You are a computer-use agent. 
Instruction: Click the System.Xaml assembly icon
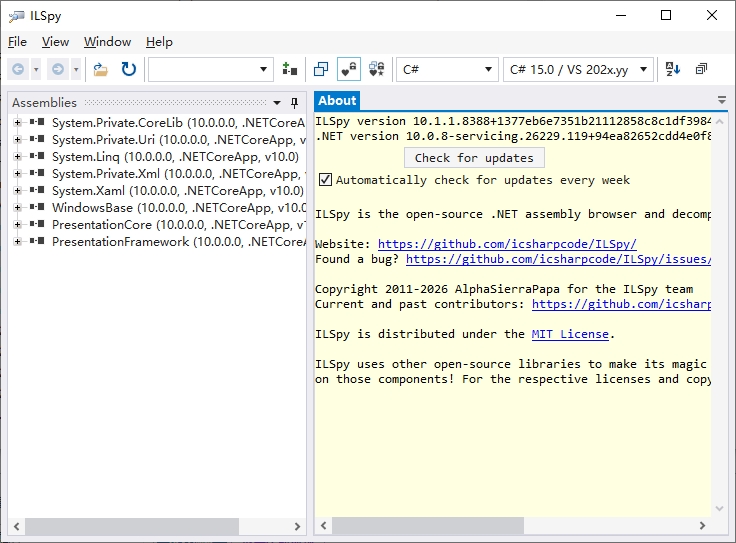coord(37,190)
